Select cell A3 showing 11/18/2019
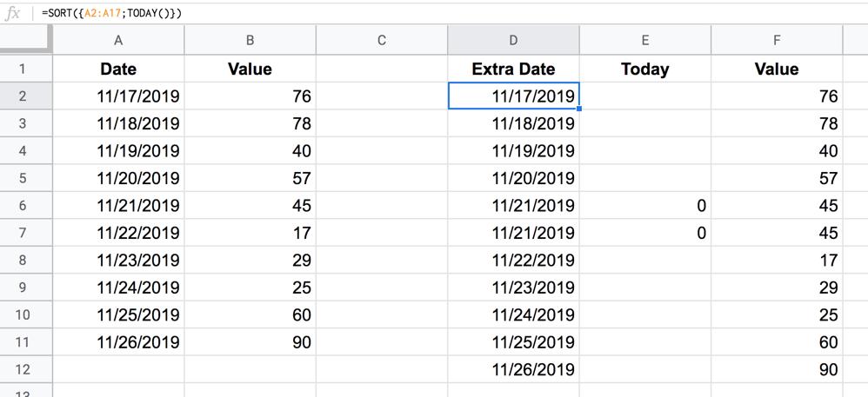The image size is (868, 397). (118, 123)
